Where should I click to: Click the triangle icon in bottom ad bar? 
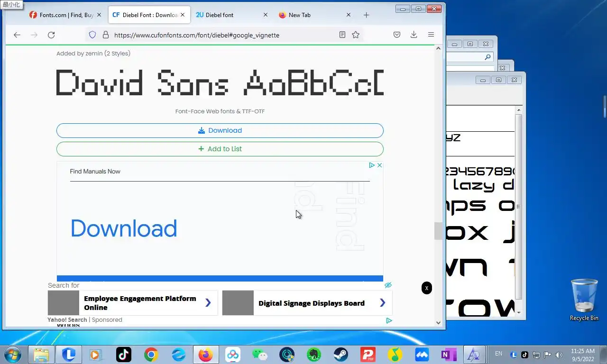coord(389,320)
